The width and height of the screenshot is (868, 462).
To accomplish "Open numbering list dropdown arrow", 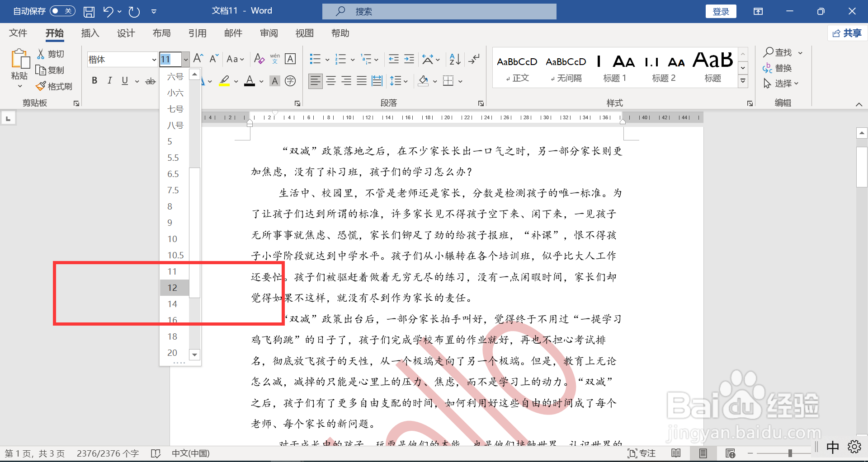I will (x=353, y=59).
